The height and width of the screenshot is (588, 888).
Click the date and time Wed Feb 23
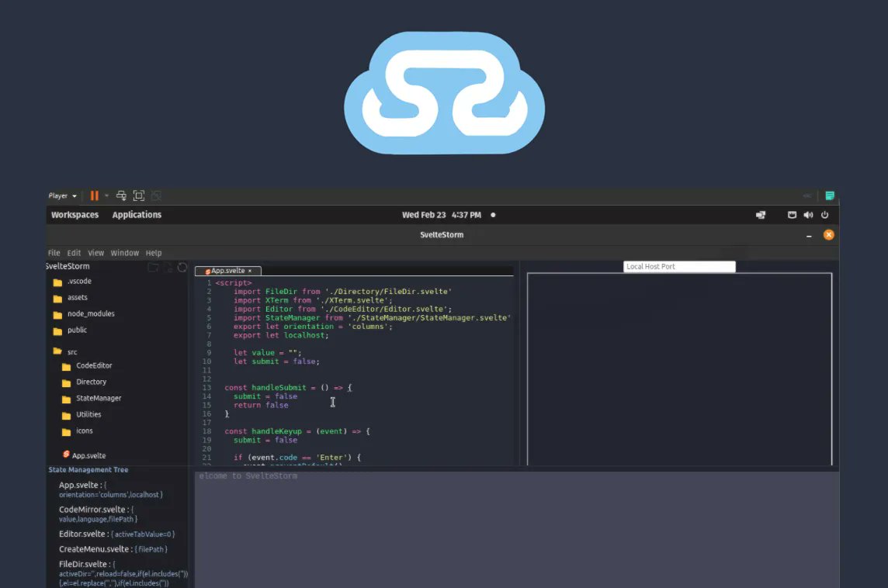click(x=441, y=215)
